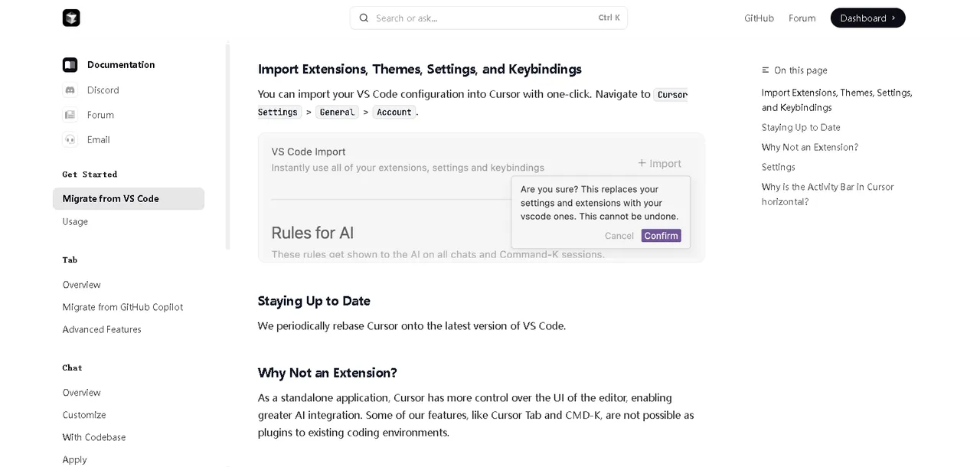Screen dimensions: 980x467
Task: Click the On this page list icon
Action: 766,70
